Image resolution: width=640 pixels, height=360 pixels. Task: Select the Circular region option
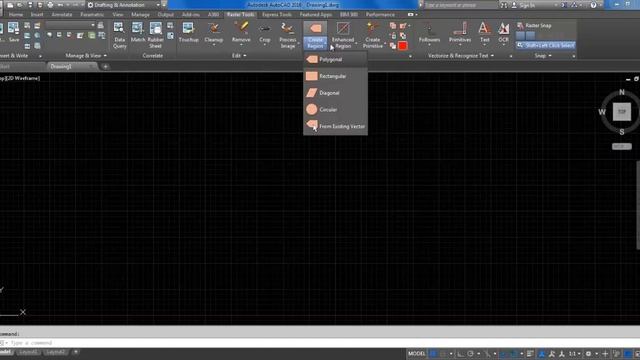pyautogui.click(x=335, y=110)
